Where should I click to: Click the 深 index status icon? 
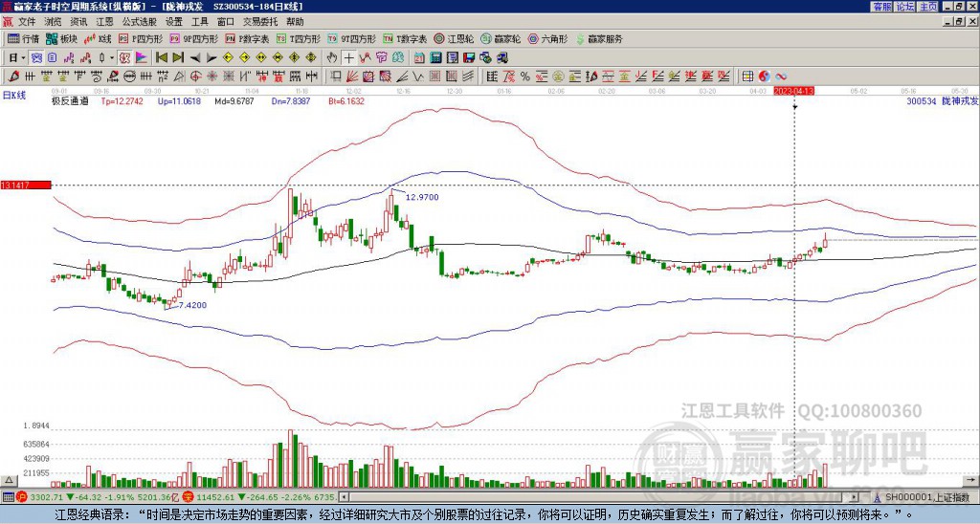[187, 497]
